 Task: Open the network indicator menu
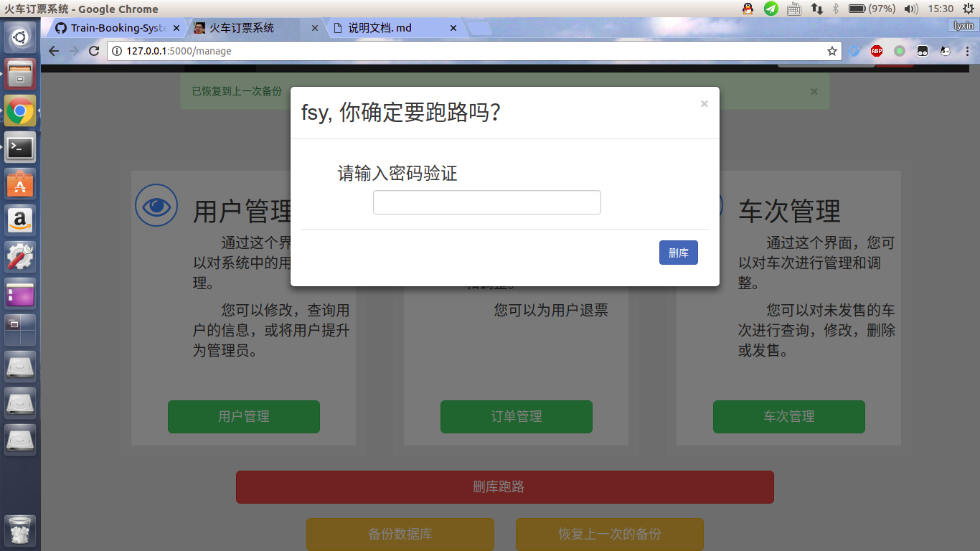click(817, 9)
